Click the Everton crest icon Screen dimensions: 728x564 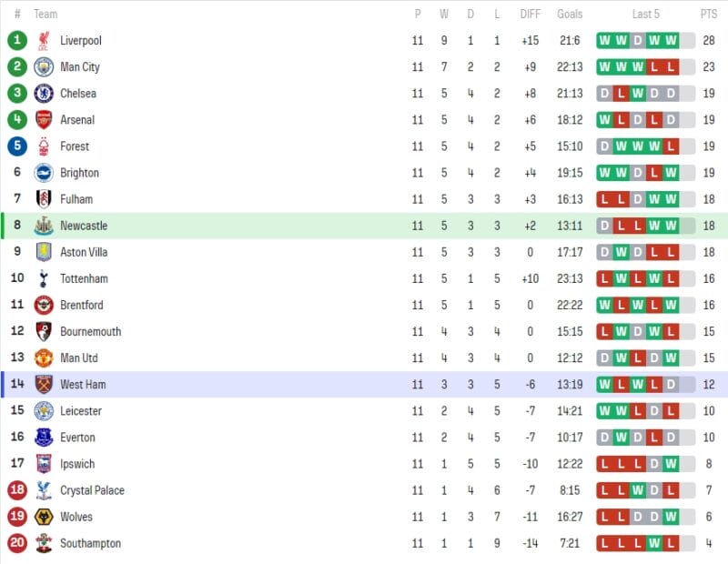[44, 438]
